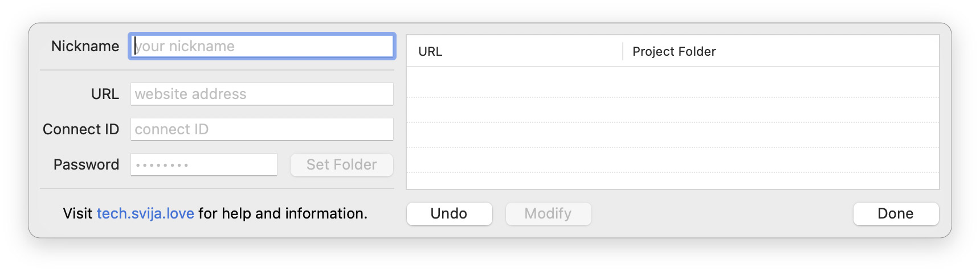Click the Connect ID text label
The height and width of the screenshot is (272, 980).
(x=81, y=129)
